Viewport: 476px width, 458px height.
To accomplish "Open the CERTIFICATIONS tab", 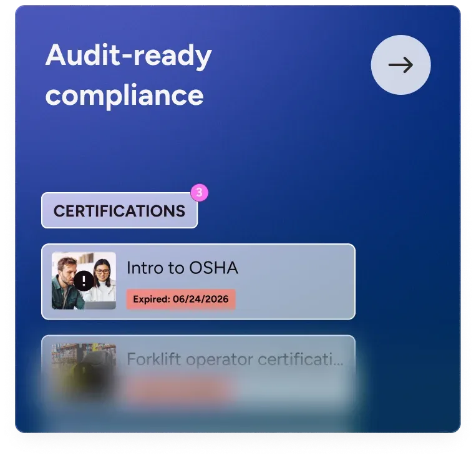I will pos(119,210).
